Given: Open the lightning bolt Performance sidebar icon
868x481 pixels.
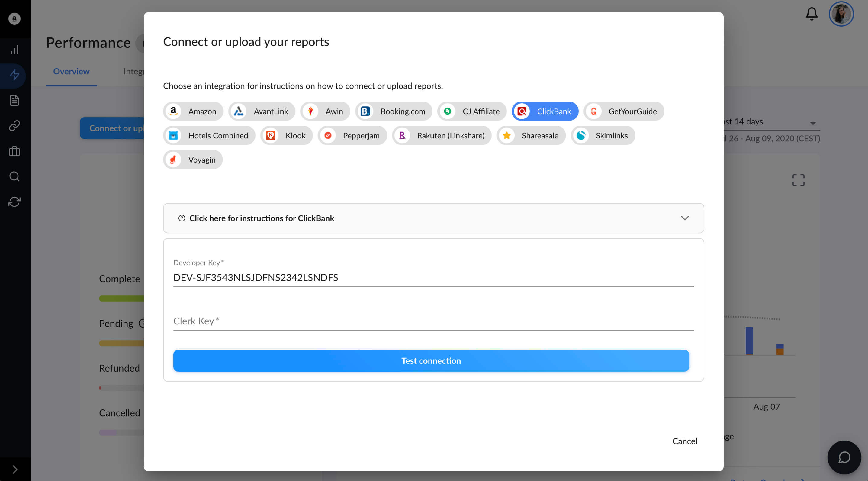Looking at the screenshot, I should coord(14,75).
